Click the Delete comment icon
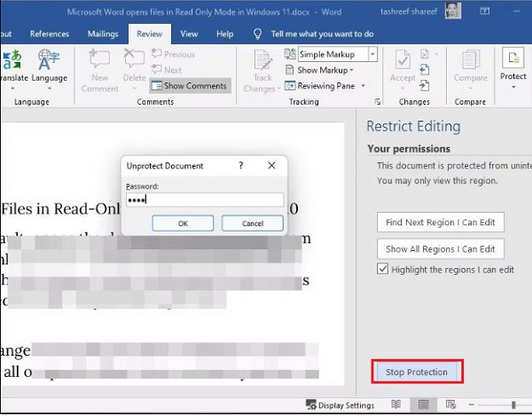The image size is (532, 416). click(x=134, y=59)
